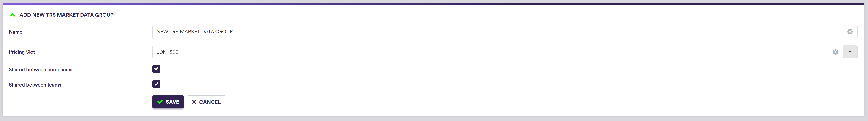Screen dimensions: 868x121
Task: Click the Shared between companies label
Action: [41, 70]
